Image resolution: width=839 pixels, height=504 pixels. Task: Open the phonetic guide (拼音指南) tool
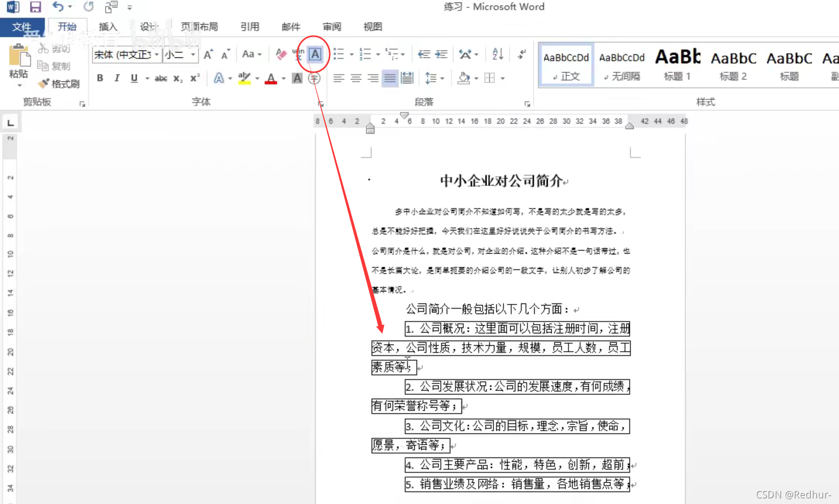(298, 54)
